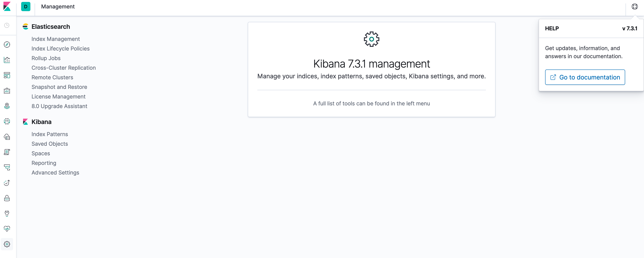Open the recently viewed clock icon

tap(7, 26)
